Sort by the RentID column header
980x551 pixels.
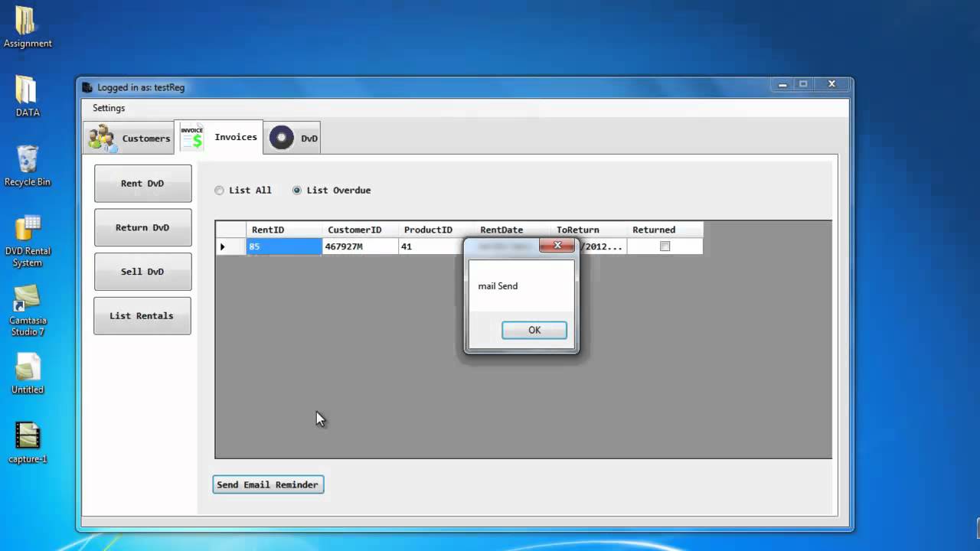coord(284,230)
